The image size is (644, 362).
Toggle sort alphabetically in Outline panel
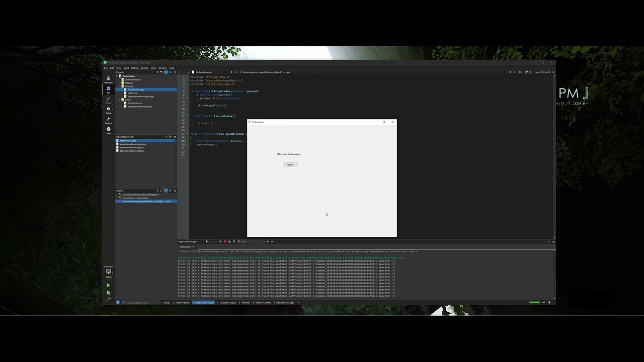point(162,191)
